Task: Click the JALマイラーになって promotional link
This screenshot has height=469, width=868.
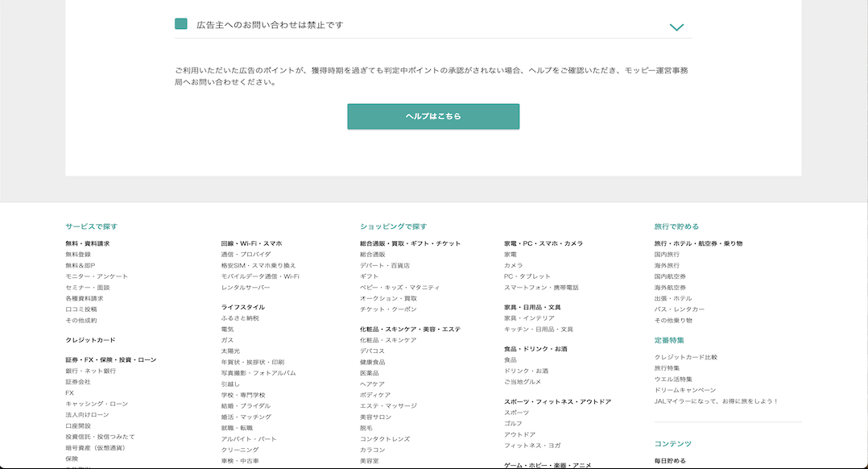Action: [716, 401]
